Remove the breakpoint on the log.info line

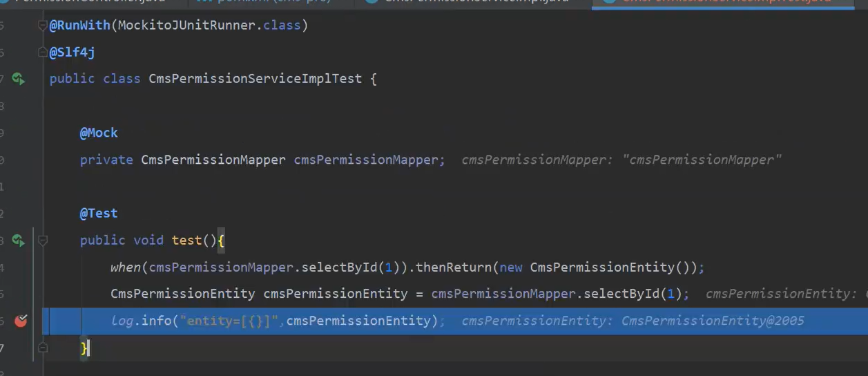[x=21, y=321]
